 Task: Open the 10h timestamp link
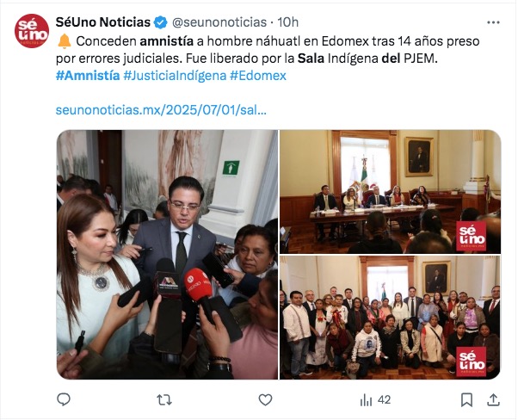[287, 22]
